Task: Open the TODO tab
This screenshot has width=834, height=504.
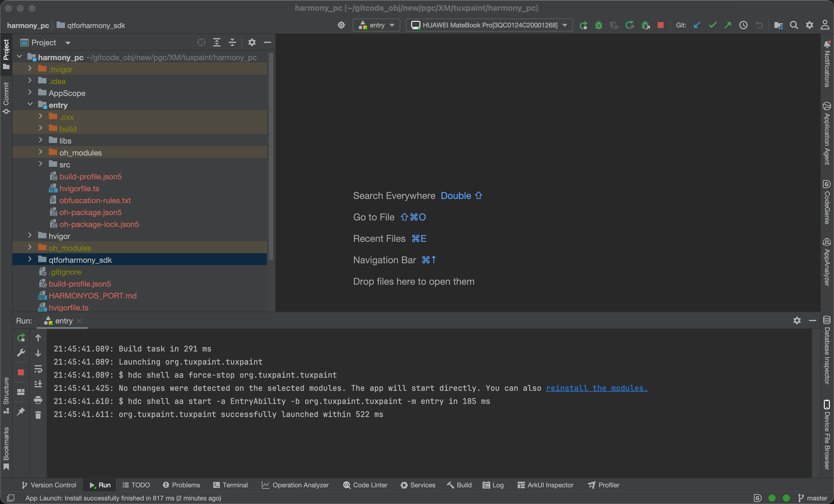Action: click(136, 485)
